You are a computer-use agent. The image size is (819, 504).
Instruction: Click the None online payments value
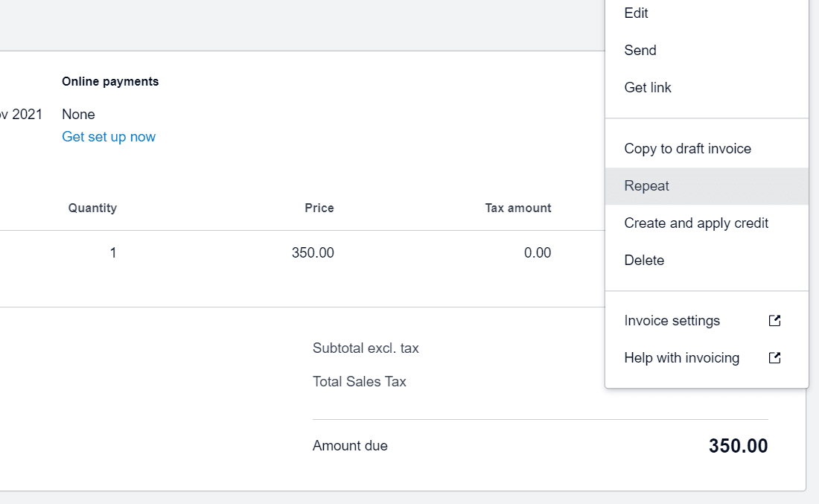[78, 115]
